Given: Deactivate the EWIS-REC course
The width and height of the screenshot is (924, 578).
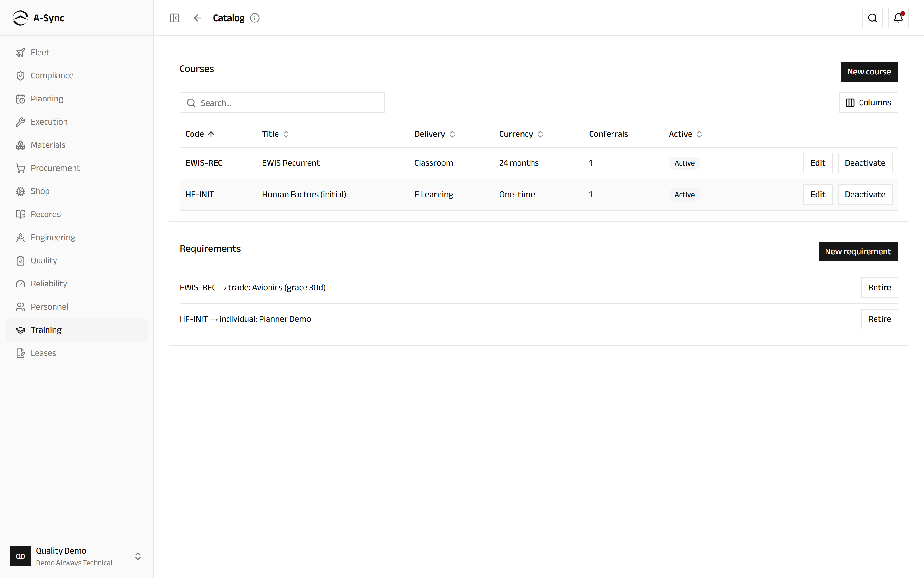Looking at the screenshot, I should [x=865, y=163].
